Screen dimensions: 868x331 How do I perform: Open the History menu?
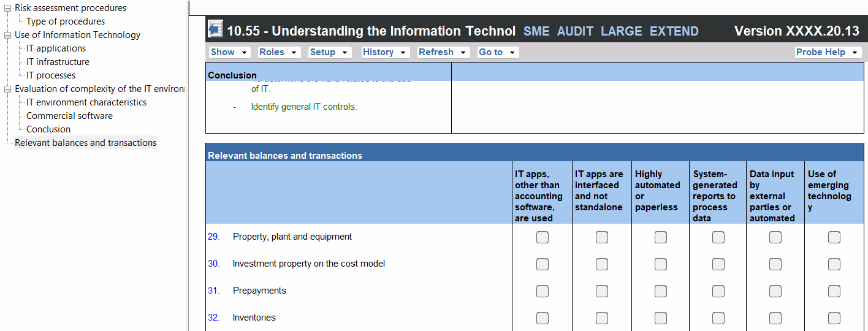(x=385, y=52)
